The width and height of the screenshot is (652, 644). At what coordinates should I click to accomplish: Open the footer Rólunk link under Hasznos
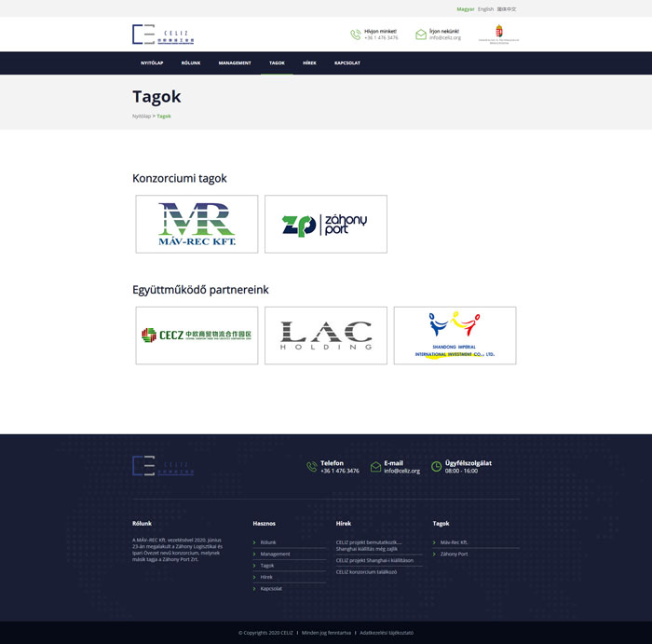(268, 542)
